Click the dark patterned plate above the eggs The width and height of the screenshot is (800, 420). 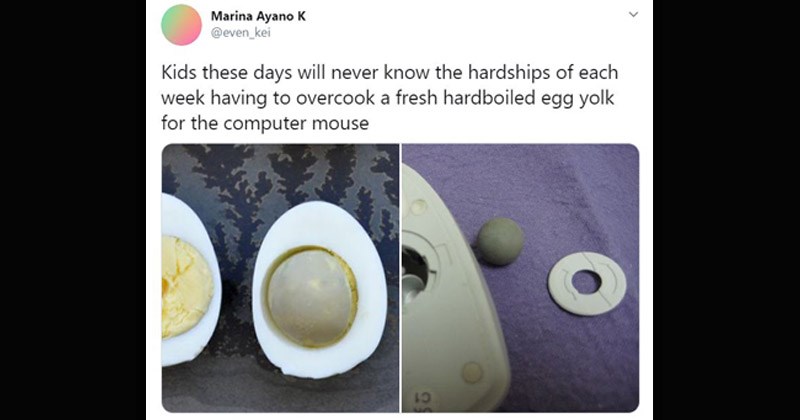tap(281, 174)
